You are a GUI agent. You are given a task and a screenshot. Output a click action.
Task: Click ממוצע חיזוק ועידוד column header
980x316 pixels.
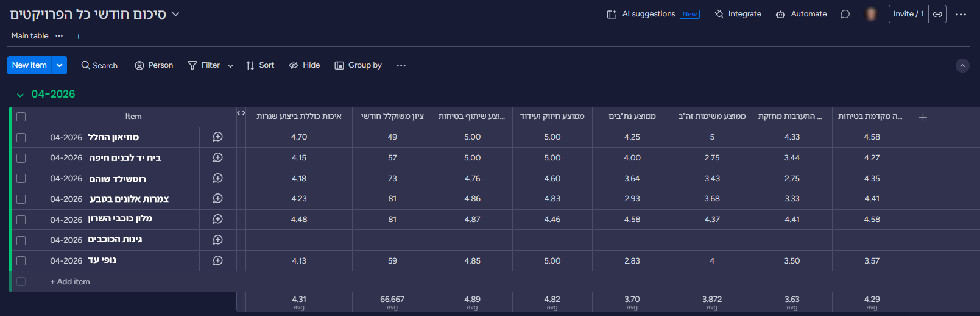552,117
